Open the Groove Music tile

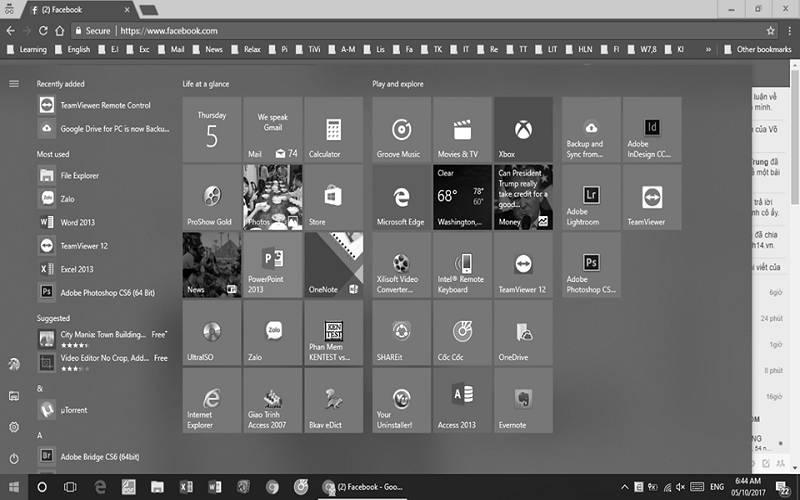(401, 130)
